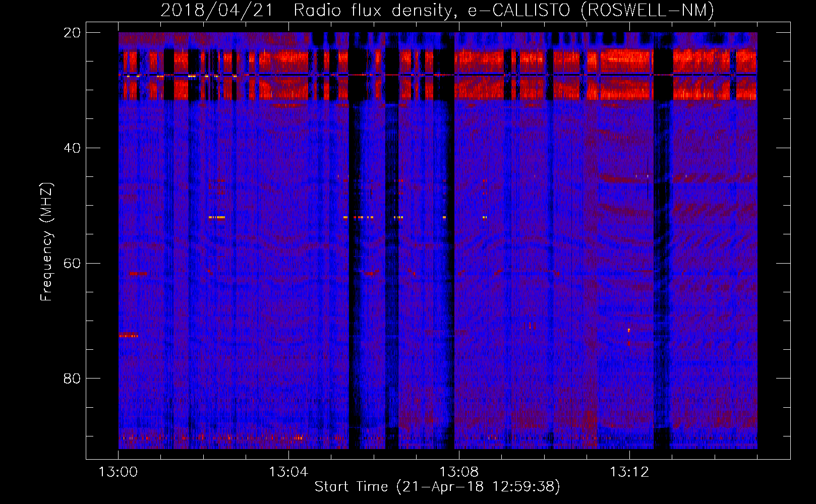
Task: Select the 60 frequency tick label
Action: [72, 264]
